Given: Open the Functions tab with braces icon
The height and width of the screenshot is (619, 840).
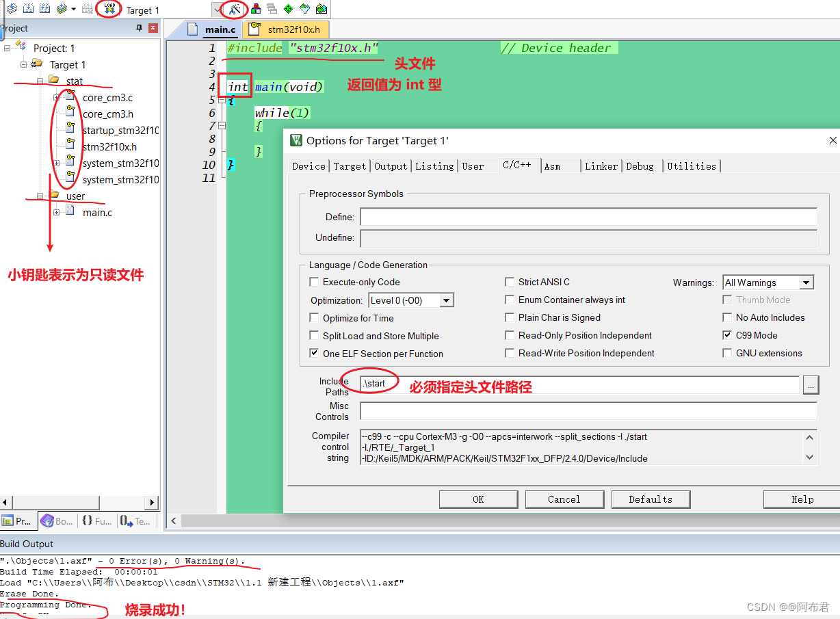Looking at the screenshot, I should click(x=96, y=521).
